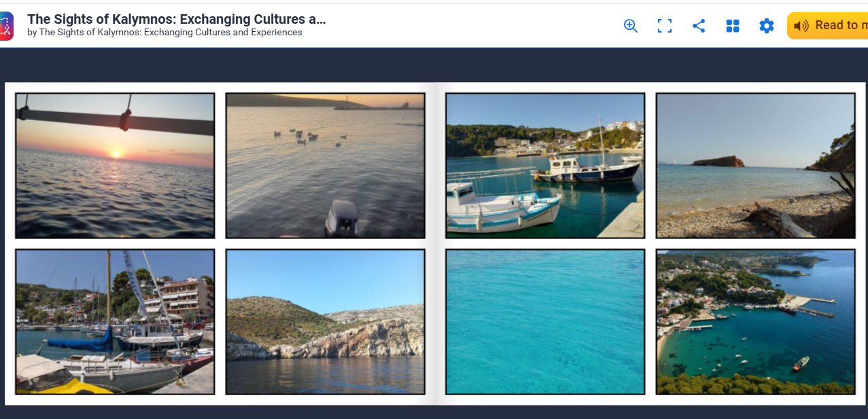This screenshot has width=868, height=419.
Task: Click the author byline under the title
Action: click(x=164, y=33)
